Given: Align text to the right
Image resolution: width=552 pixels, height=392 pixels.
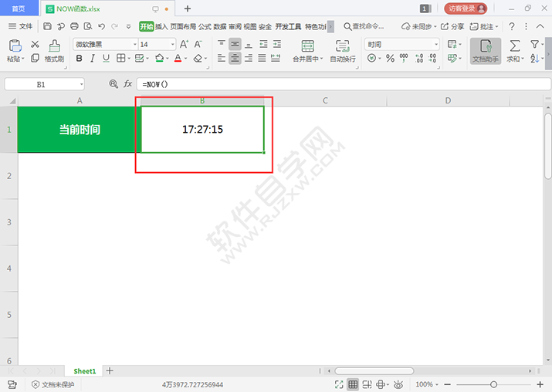Looking at the screenshot, I should (x=249, y=58).
